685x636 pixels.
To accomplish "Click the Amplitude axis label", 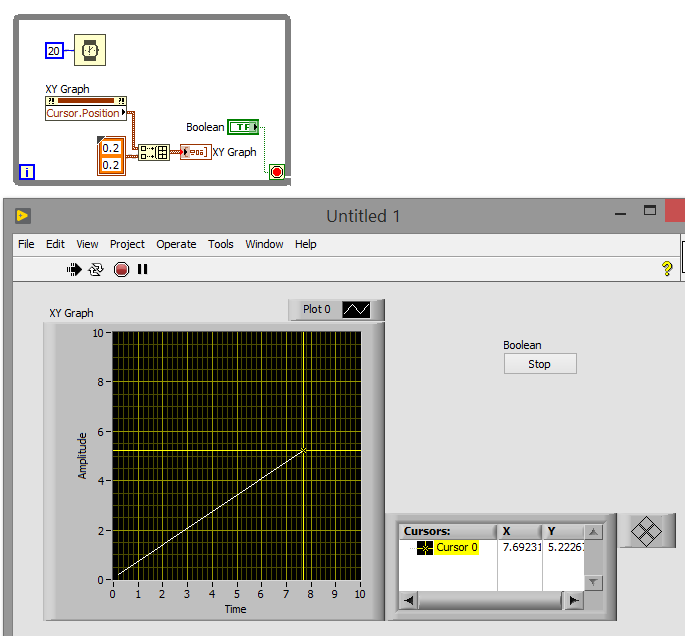I will (x=82, y=456).
